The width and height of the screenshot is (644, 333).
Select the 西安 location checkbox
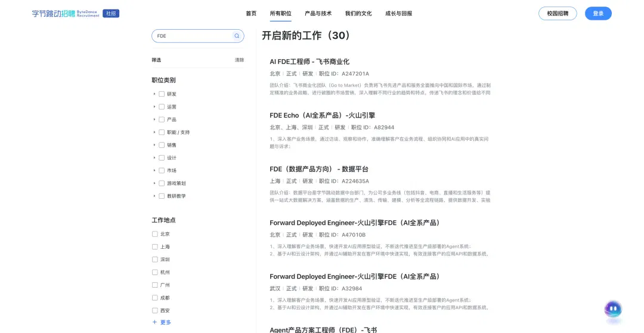click(155, 310)
